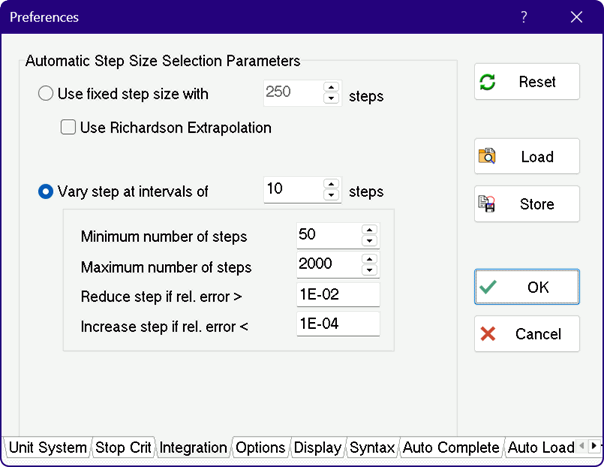The image size is (604, 467).
Task: Decrease the minimum number of steps
Action: coord(369,241)
